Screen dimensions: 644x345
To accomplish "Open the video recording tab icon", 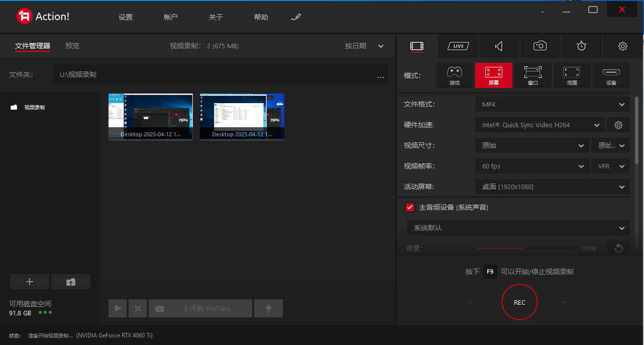I will tap(416, 46).
